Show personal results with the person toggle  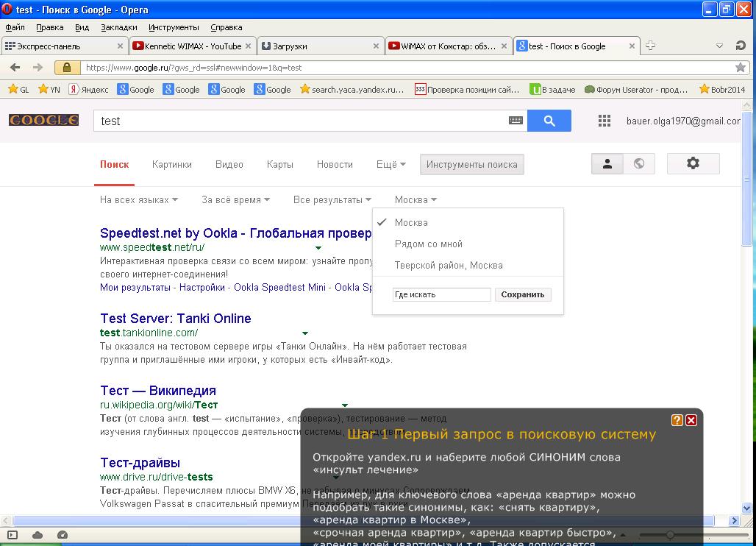tap(607, 163)
